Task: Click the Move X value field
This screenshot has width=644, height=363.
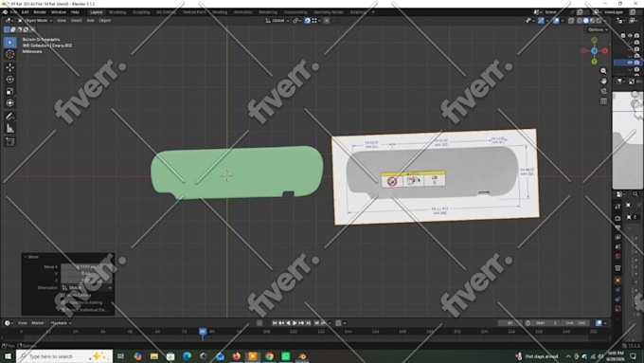Action: click(86, 267)
